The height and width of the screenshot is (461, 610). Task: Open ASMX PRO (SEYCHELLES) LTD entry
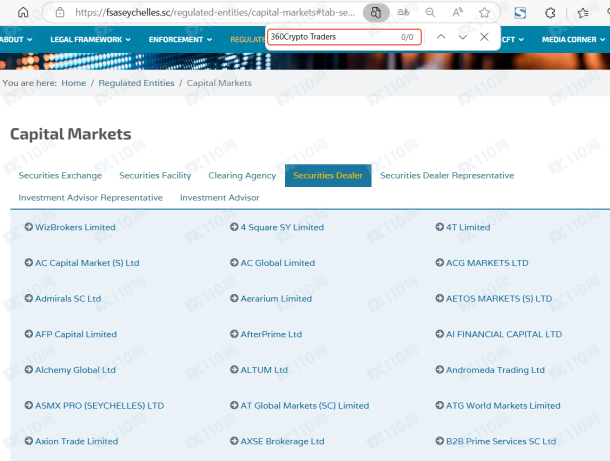tap(100, 406)
